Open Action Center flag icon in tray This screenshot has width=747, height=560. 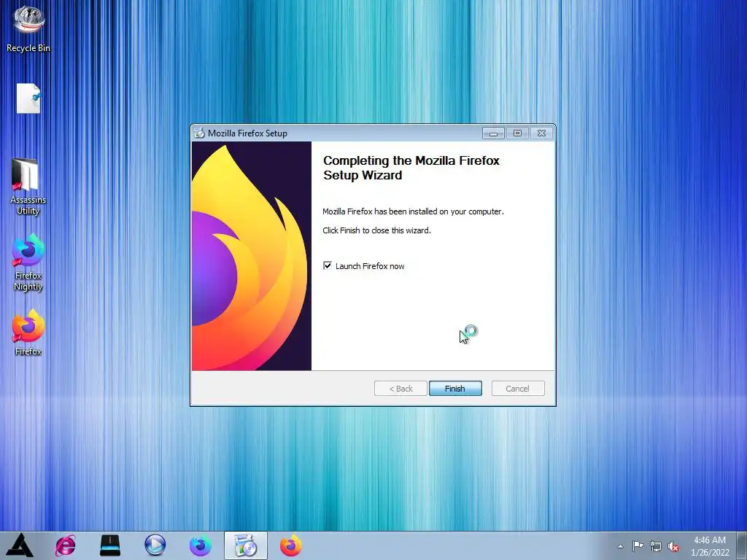638,546
